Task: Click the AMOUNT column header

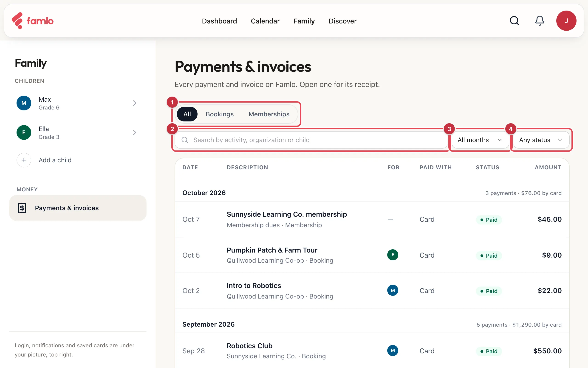Action: (x=548, y=167)
